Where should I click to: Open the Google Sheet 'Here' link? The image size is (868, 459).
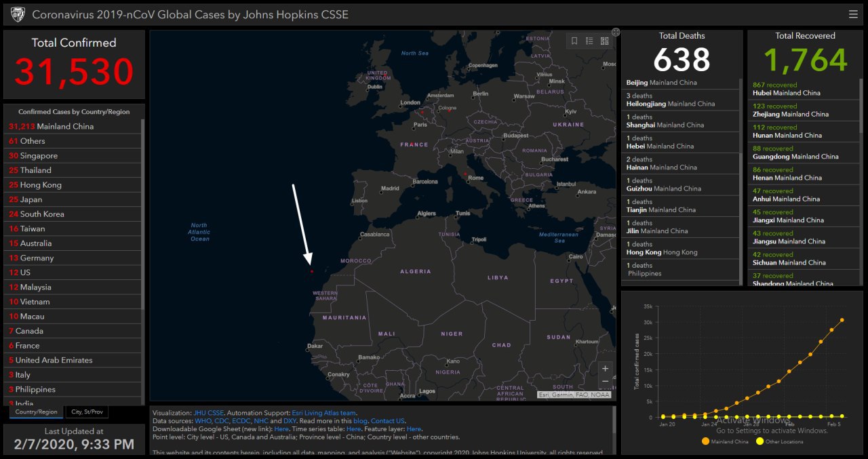[281, 429]
